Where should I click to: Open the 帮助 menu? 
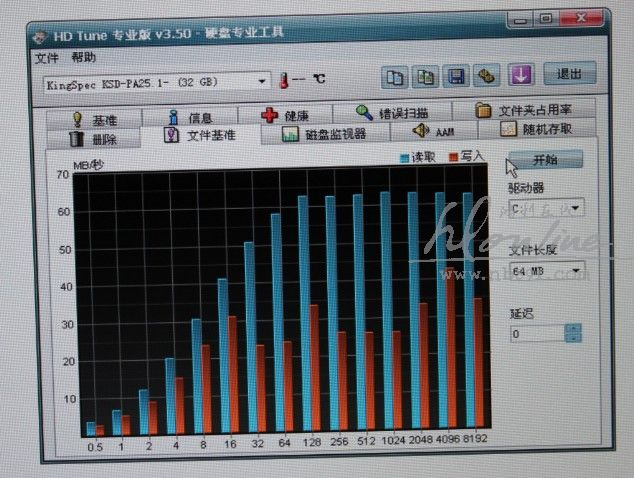pyautogui.click(x=84, y=57)
